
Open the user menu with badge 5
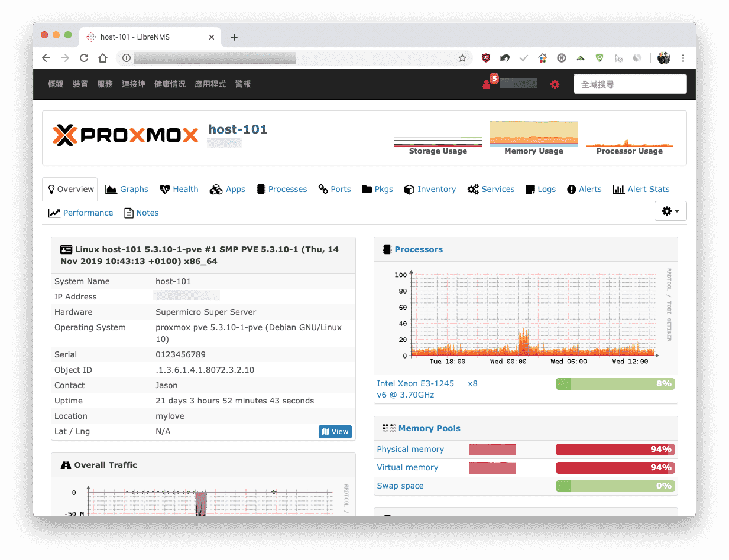509,83
